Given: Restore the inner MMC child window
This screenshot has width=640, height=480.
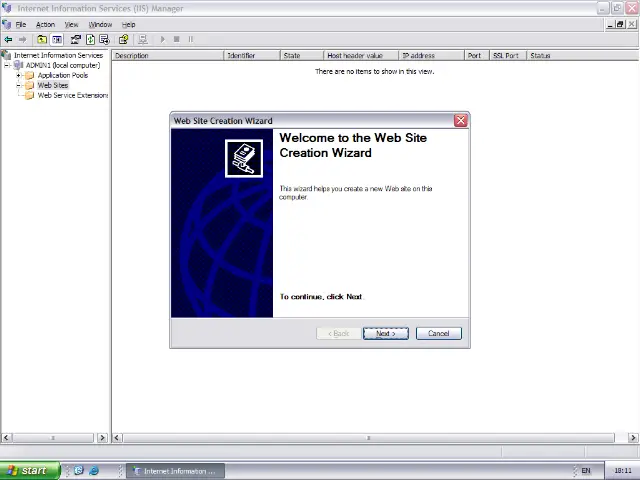Looking at the screenshot, I should coord(620,24).
